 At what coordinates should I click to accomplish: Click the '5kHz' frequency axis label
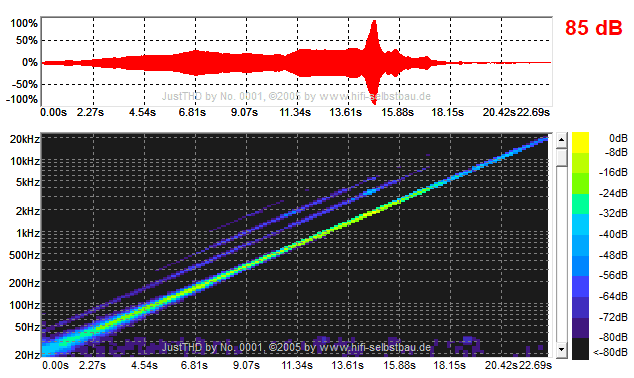(x=28, y=182)
